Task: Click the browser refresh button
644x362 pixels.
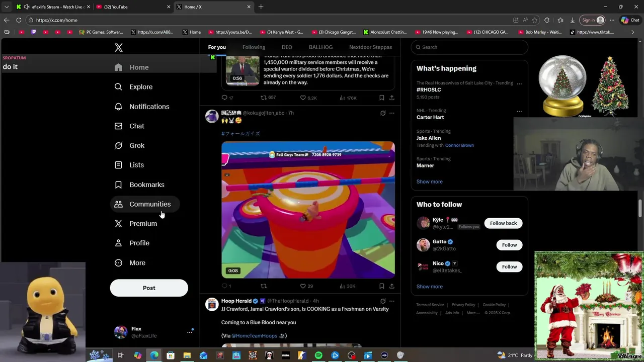Action: tap(19, 20)
